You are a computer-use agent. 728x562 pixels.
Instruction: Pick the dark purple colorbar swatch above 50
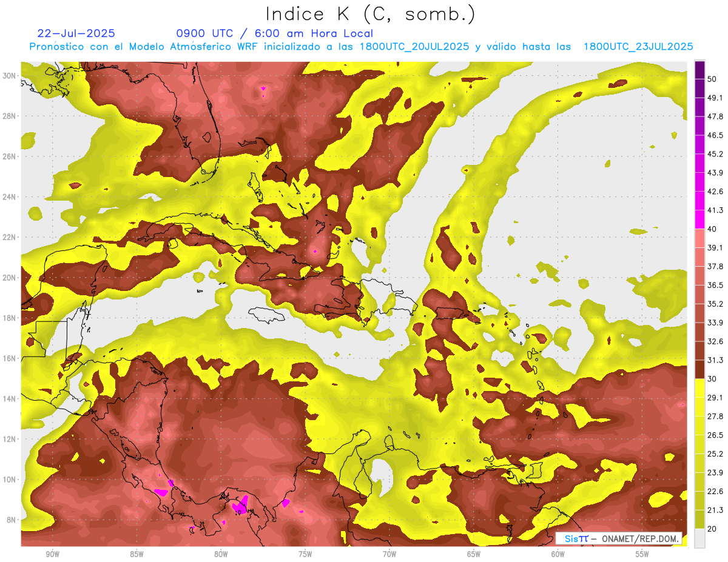(699, 69)
